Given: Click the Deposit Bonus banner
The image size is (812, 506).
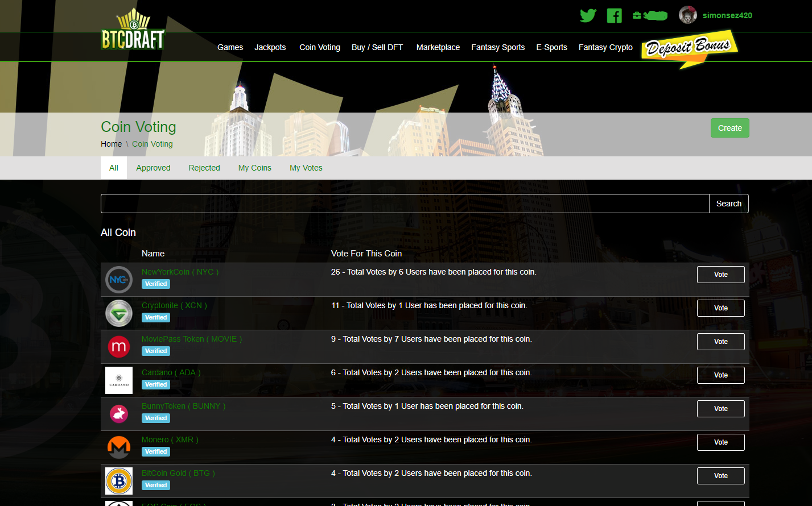Looking at the screenshot, I should pos(689,49).
